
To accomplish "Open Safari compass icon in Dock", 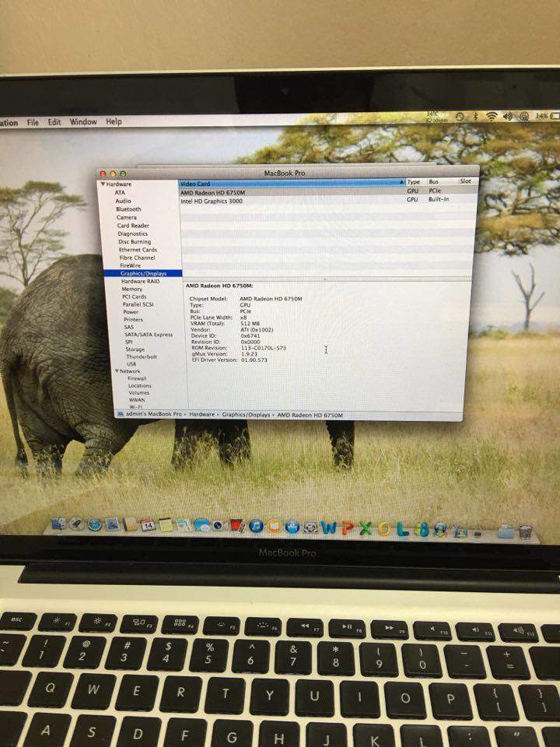I will pos(95,524).
